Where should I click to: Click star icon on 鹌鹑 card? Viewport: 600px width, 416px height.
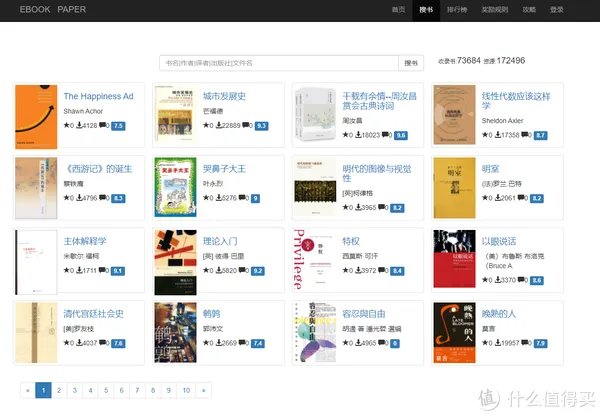206,343
